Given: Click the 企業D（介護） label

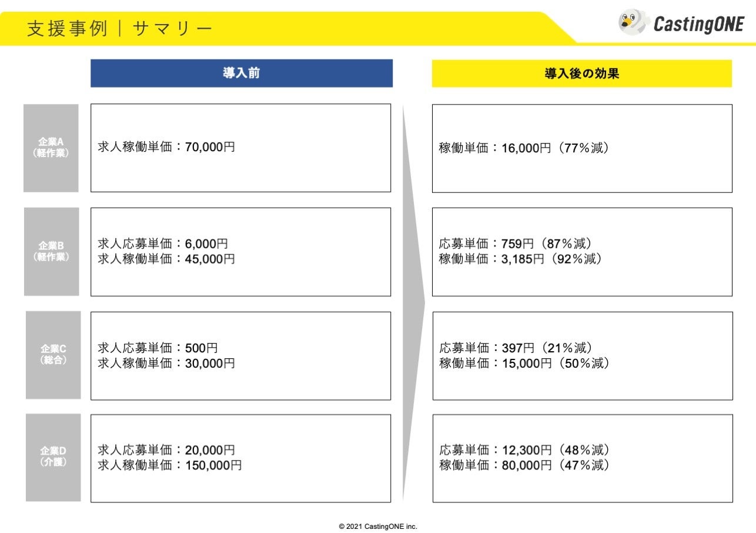Looking at the screenshot, I should [x=53, y=458].
